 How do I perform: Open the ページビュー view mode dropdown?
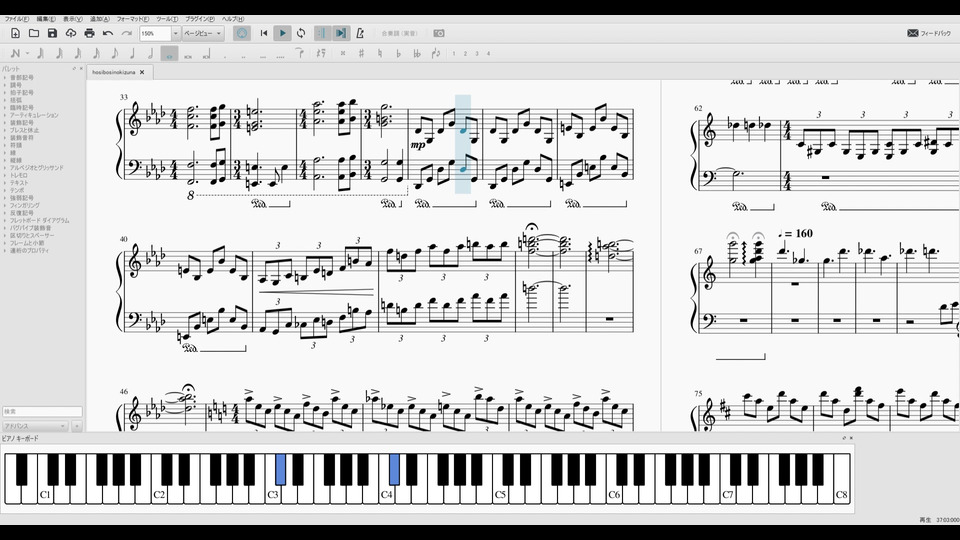point(203,33)
